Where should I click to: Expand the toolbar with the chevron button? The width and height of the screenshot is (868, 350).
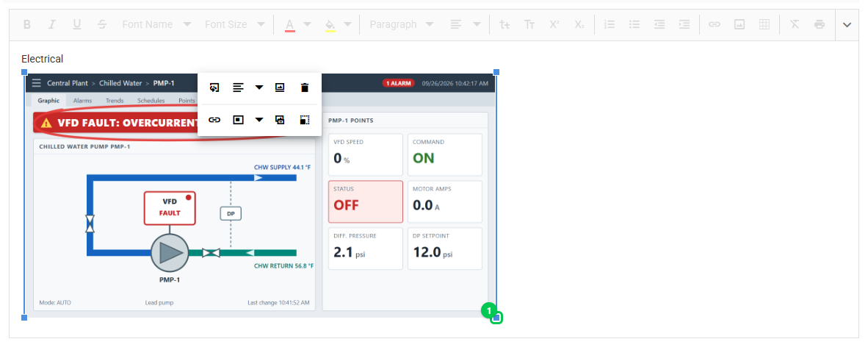pyautogui.click(x=847, y=24)
